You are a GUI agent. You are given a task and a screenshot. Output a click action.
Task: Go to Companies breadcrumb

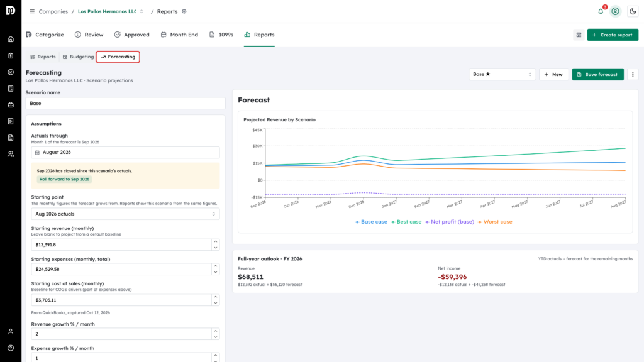(53, 11)
